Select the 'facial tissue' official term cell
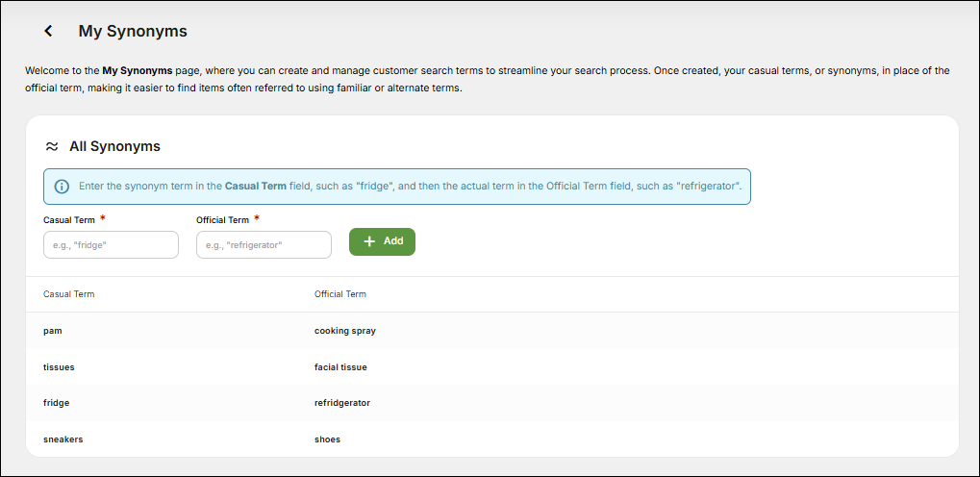The width and height of the screenshot is (980, 477). pos(340,367)
